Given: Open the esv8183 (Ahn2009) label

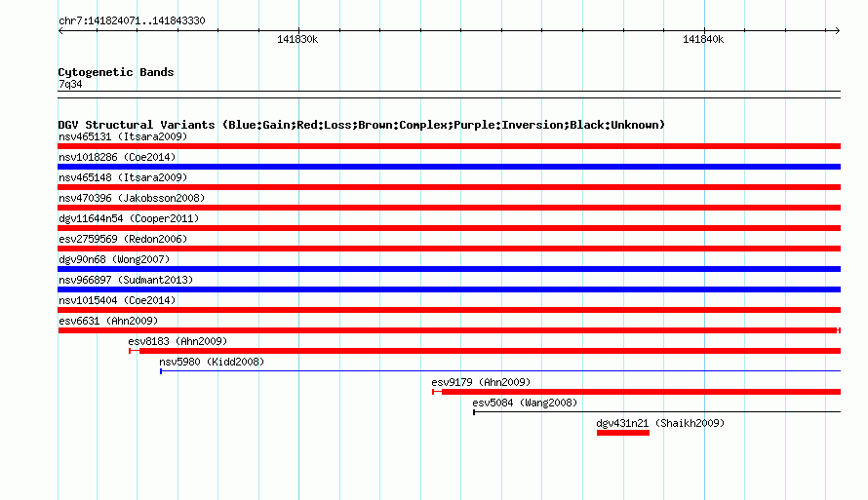Looking at the screenshot, I should pyautogui.click(x=178, y=341).
